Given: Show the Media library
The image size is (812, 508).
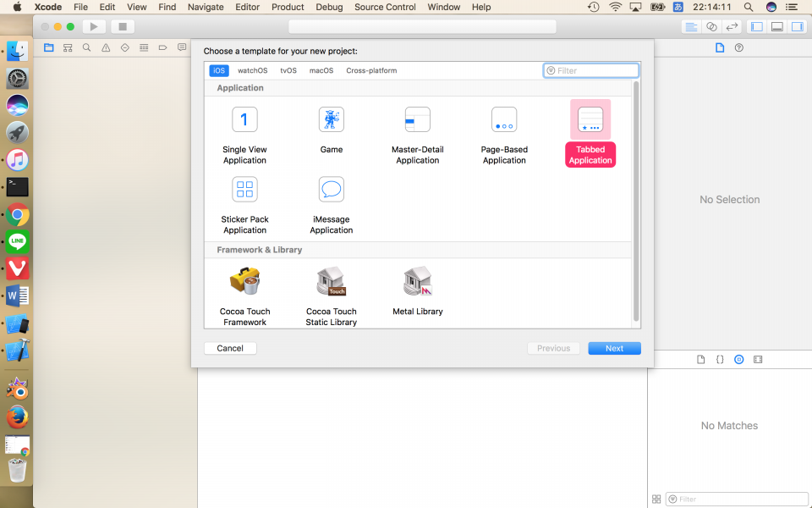Looking at the screenshot, I should (758, 359).
